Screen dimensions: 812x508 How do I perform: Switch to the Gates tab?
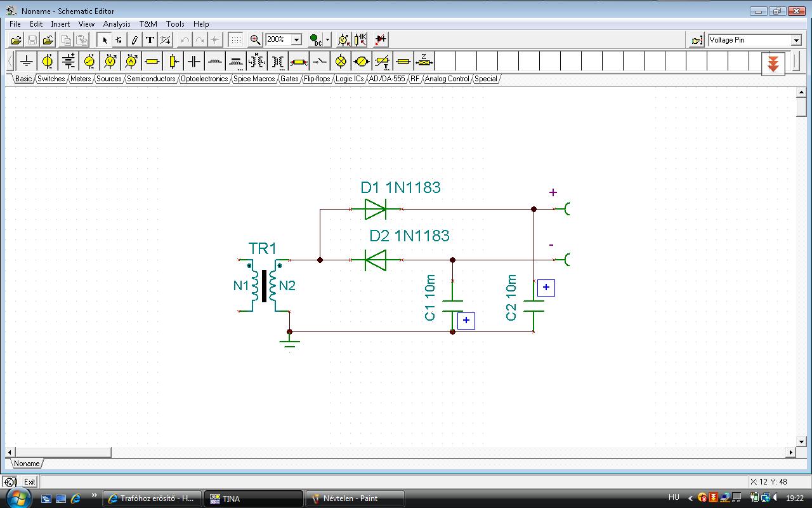tap(289, 79)
